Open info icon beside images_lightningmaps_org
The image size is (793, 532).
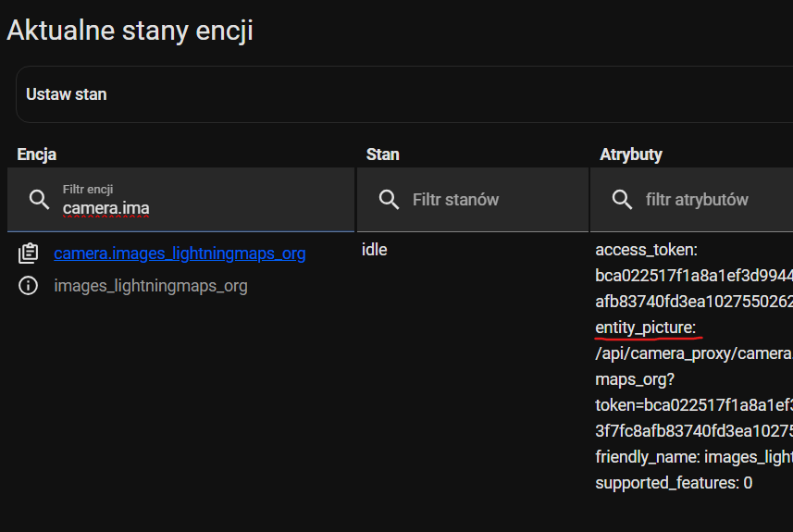pyautogui.click(x=29, y=286)
